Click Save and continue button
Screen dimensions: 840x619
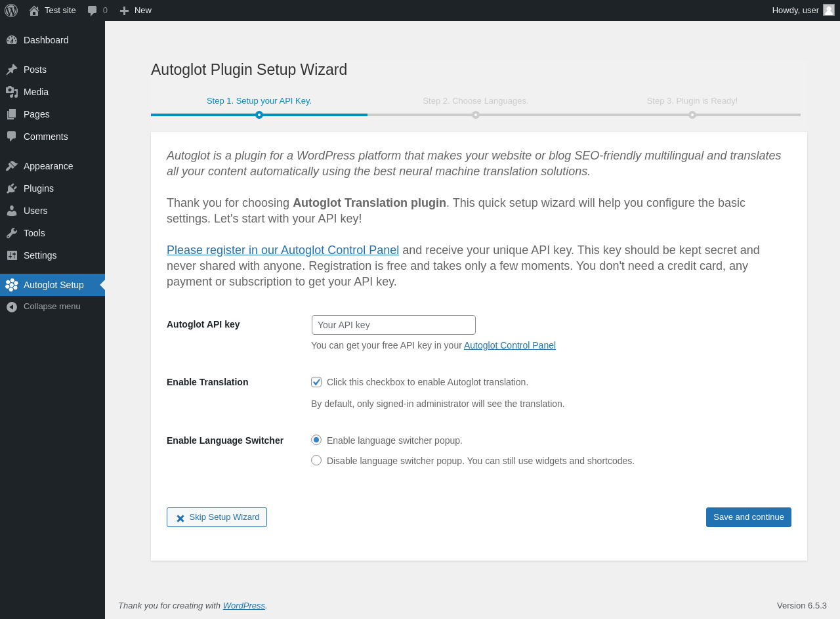(x=748, y=517)
